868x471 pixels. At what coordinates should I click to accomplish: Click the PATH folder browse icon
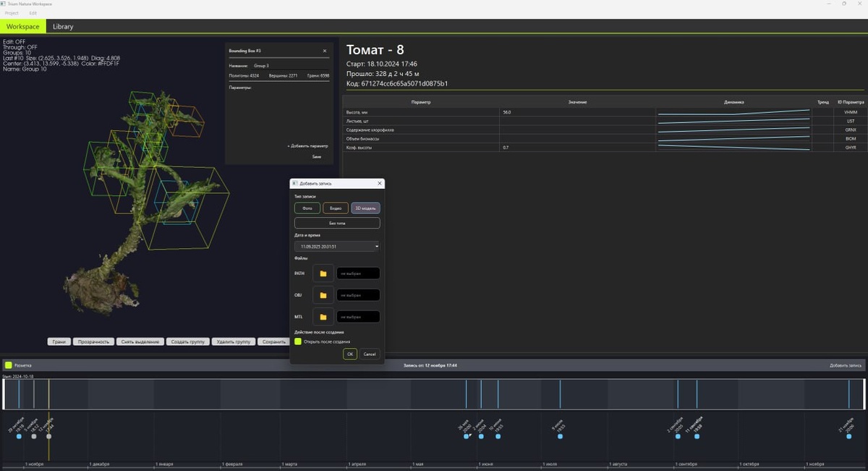323,273
